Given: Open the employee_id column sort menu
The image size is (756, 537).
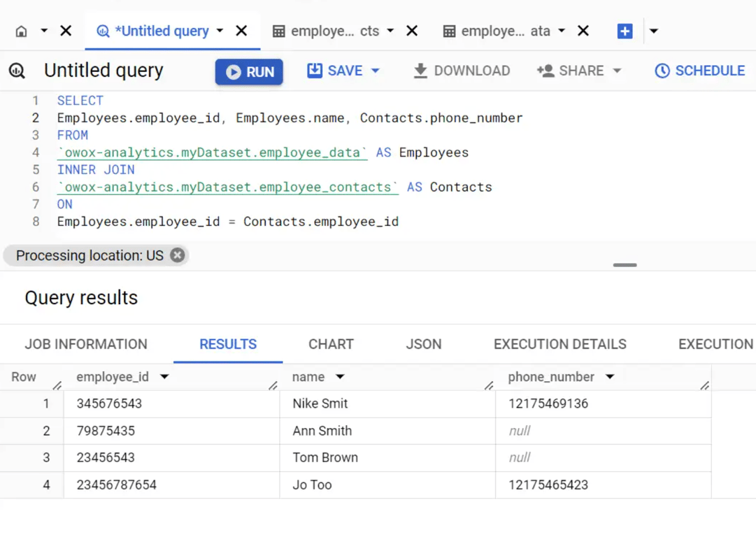Looking at the screenshot, I should tap(164, 377).
